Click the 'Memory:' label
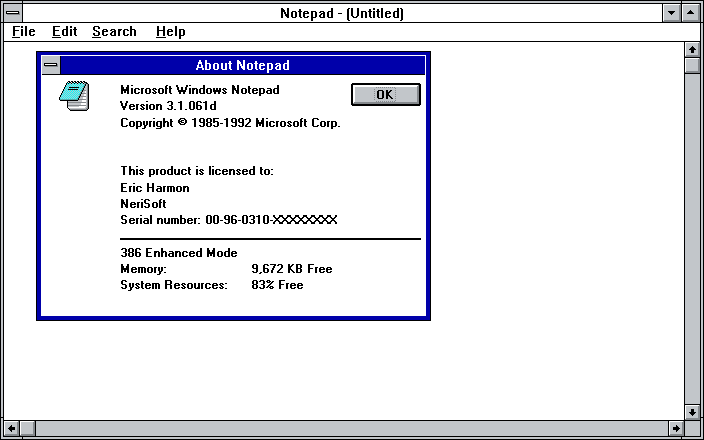This screenshot has height=440, width=704. click(143, 269)
